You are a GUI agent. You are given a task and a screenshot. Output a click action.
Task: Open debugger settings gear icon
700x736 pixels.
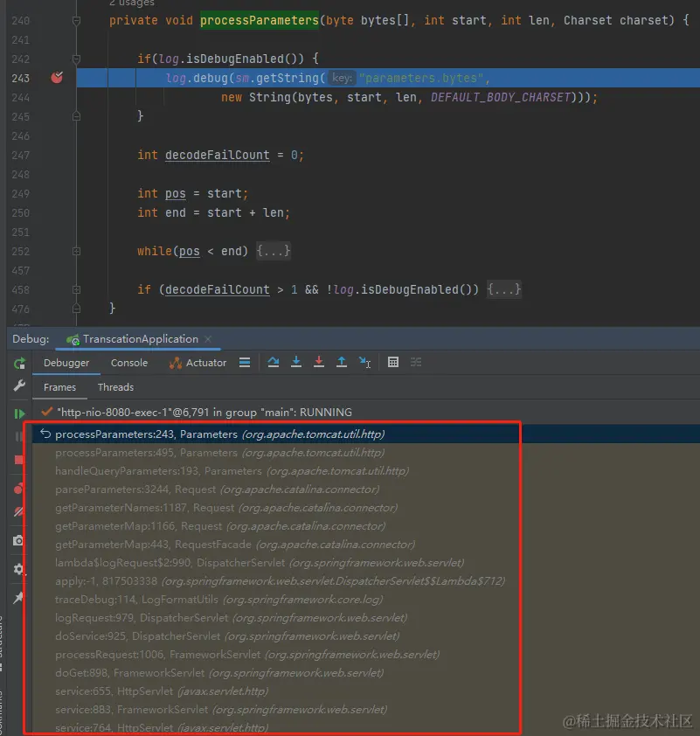point(18,569)
